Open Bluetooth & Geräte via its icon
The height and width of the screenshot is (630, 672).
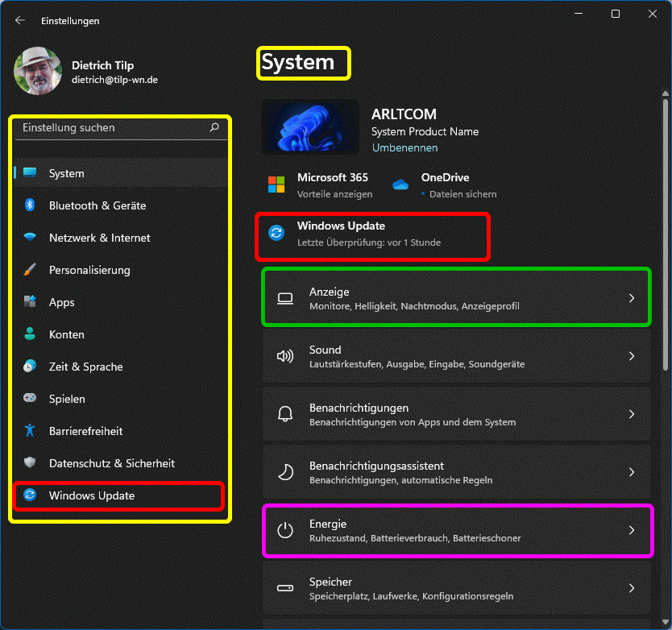[30, 205]
